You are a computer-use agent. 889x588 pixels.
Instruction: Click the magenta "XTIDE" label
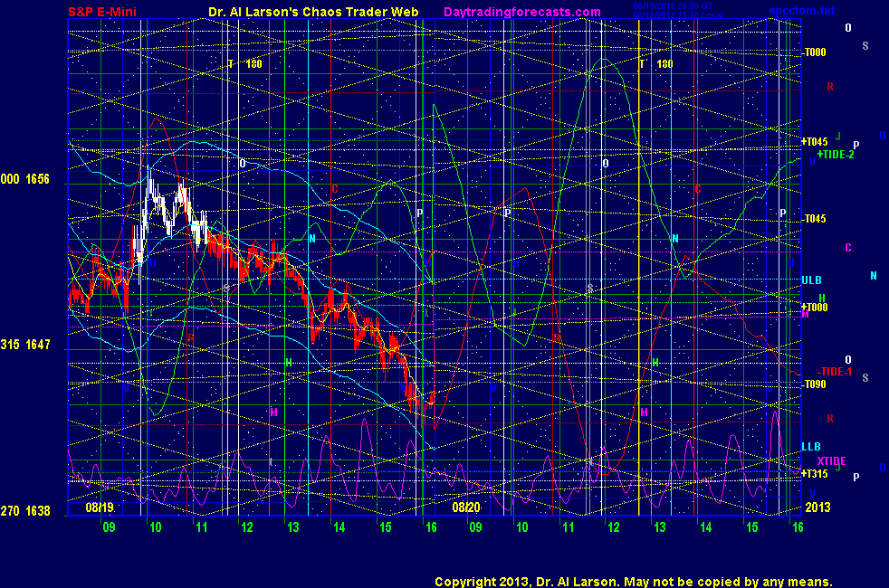(x=831, y=461)
